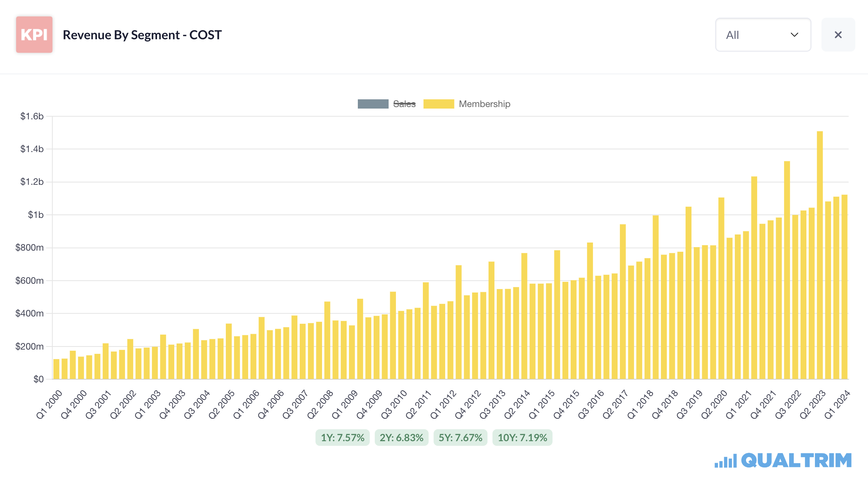868x482 pixels.
Task: Click the Q3 2004 x-axis label
Action: point(197,404)
